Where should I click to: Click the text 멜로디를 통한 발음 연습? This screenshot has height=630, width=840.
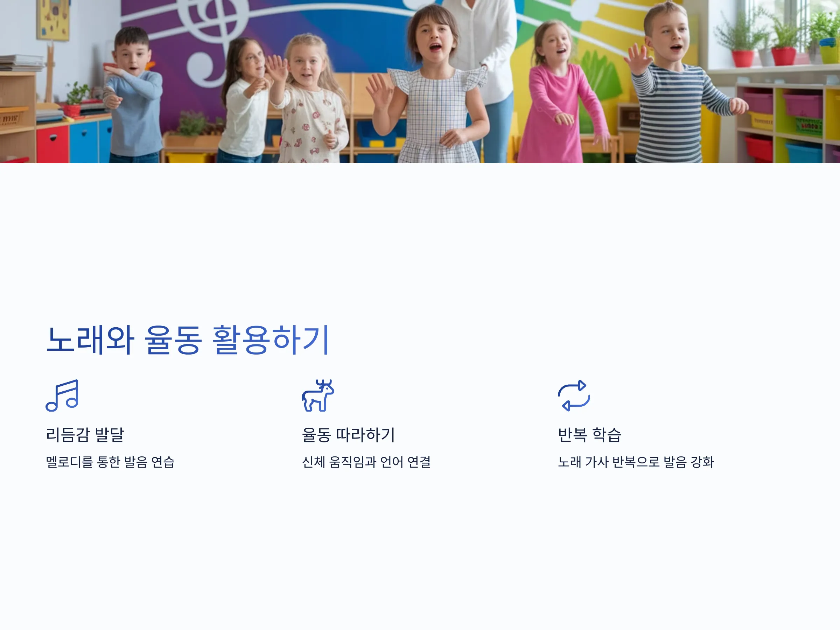110,462
